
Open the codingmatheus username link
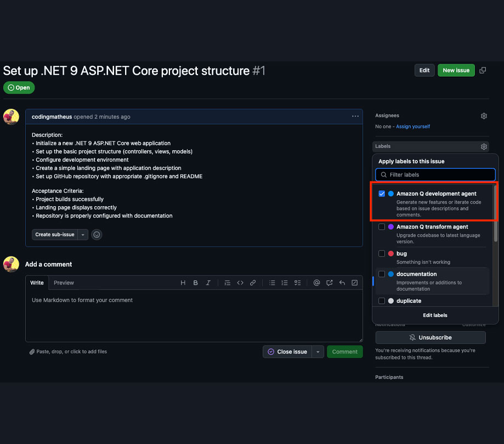[x=52, y=117]
